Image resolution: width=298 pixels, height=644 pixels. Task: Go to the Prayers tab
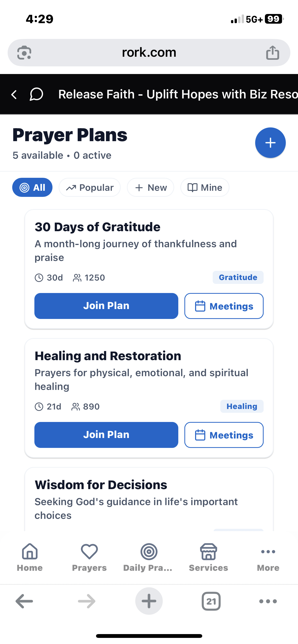click(x=89, y=558)
